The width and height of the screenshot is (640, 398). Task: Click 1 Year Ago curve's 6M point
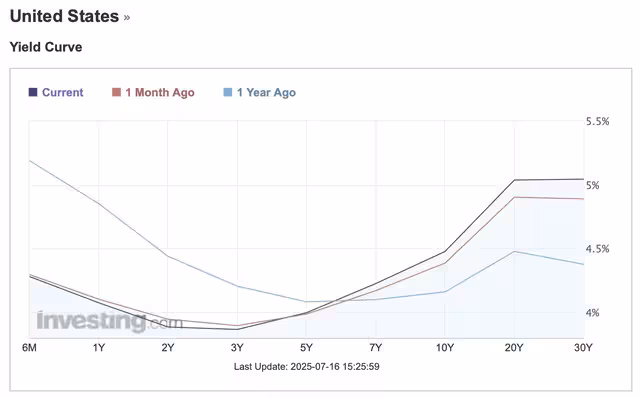30,161
